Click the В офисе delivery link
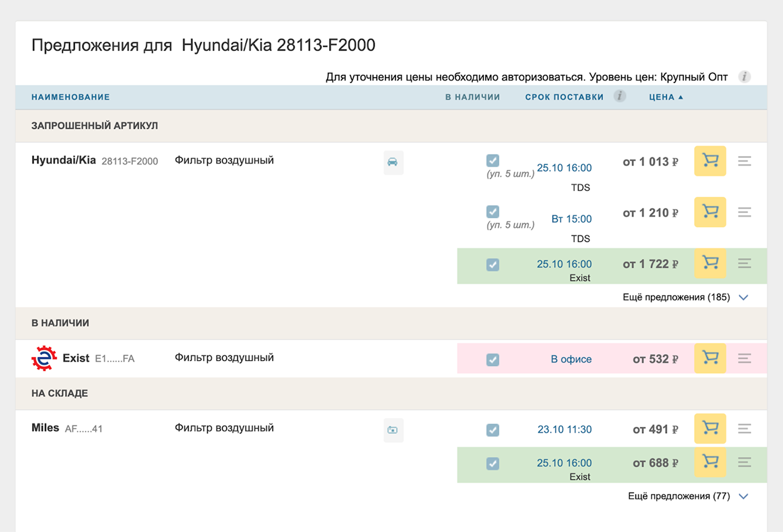Viewport: 783px width, 532px height. (x=571, y=359)
